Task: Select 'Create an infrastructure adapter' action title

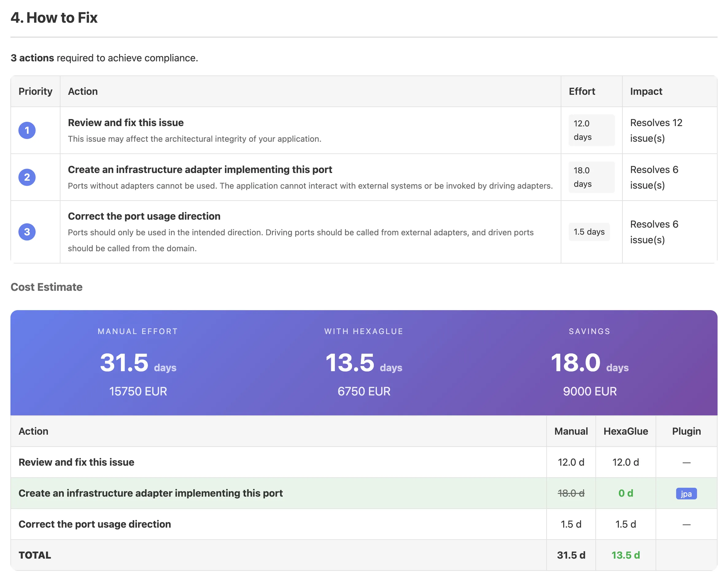Action: [200, 169]
